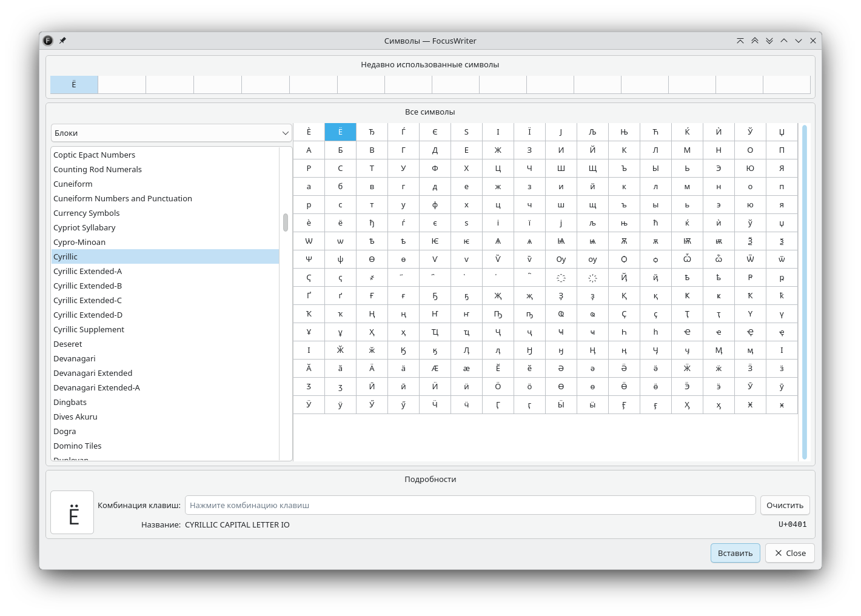This screenshot has width=861, height=616.
Task: Click the pin window icon
Action: click(x=62, y=41)
